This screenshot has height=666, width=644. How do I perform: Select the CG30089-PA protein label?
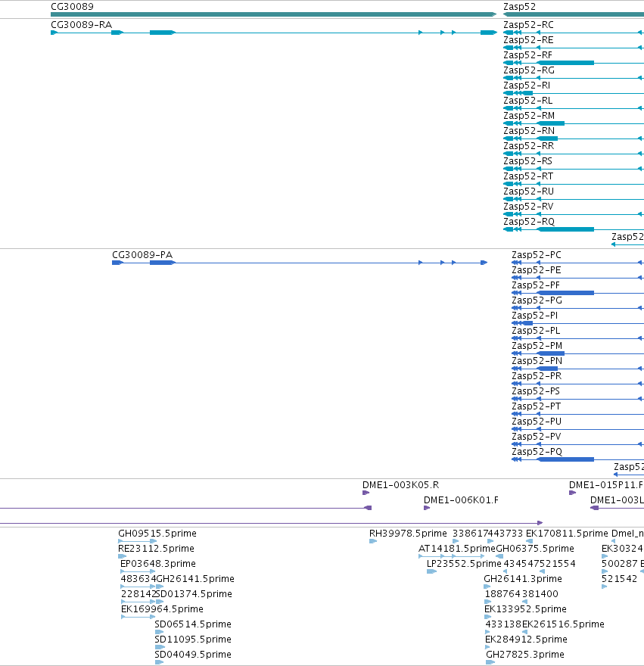tap(142, 255)
